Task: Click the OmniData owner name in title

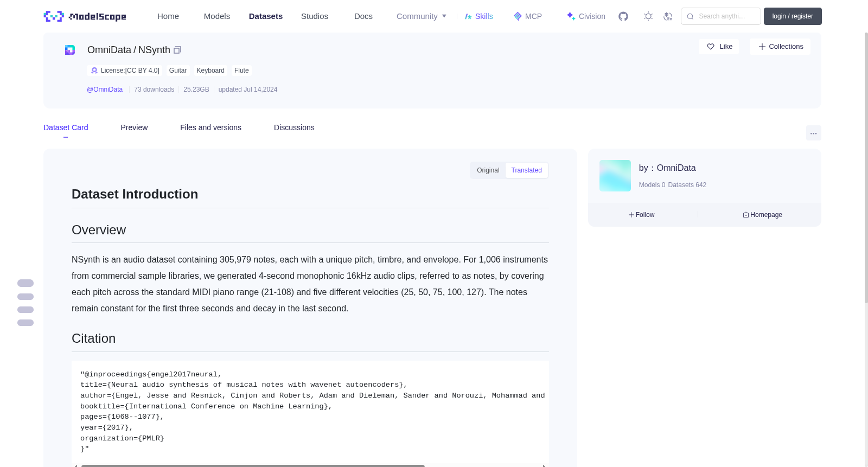Action: pos(109,50)
